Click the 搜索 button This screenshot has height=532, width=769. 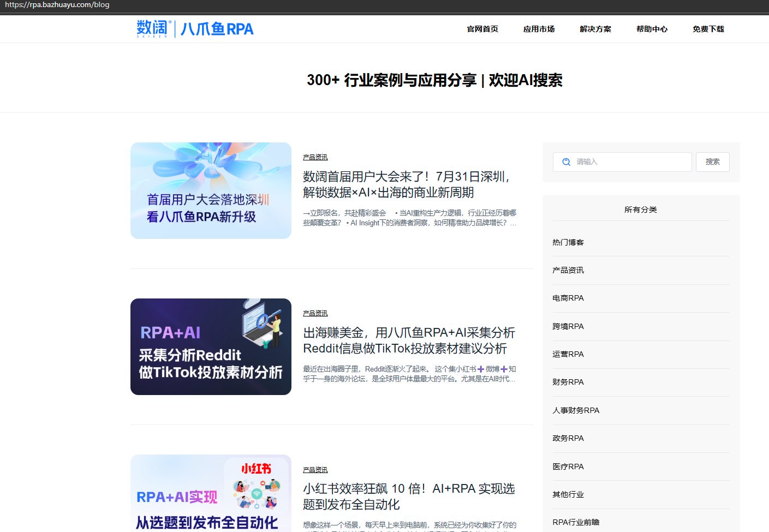tap(712, 162)
